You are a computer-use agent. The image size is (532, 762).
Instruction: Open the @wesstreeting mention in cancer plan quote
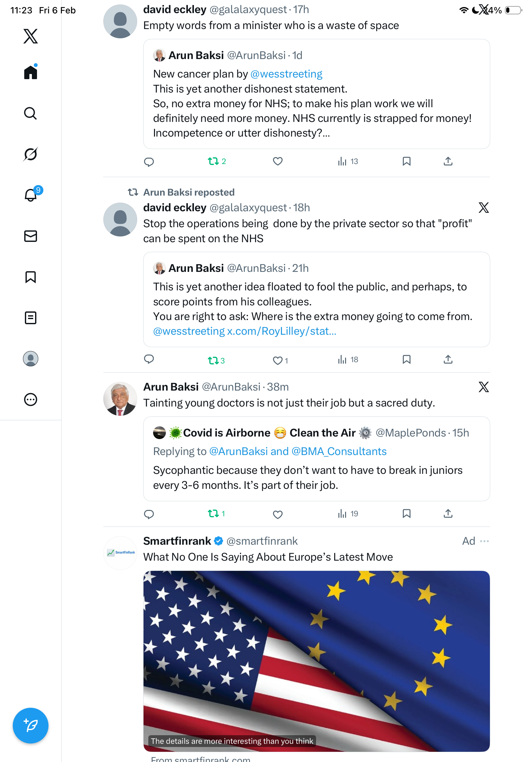[x=286, y=74]
